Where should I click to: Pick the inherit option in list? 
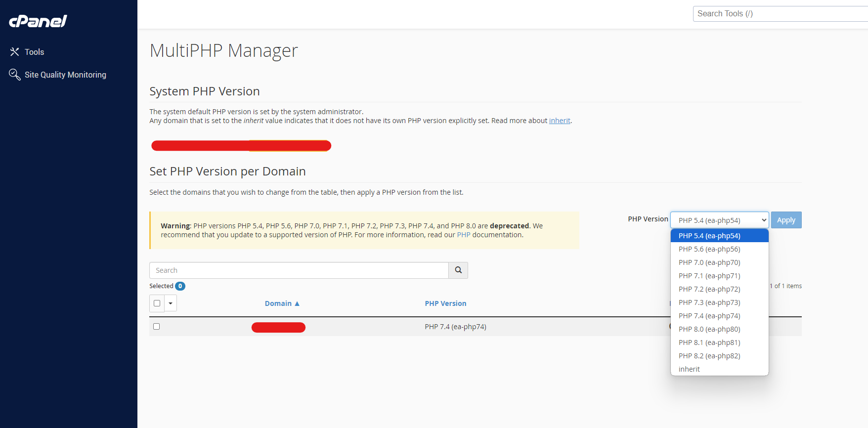[690, 369]
